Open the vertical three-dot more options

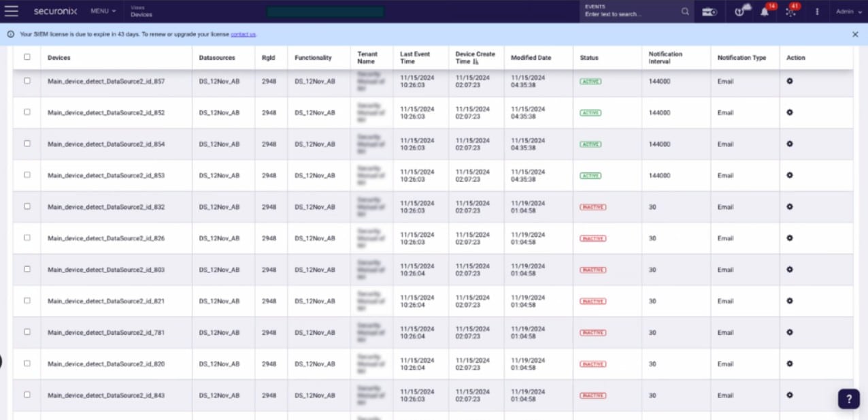817,12
